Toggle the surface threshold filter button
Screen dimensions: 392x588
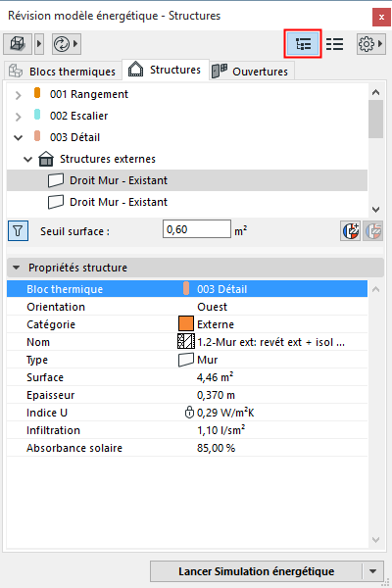pos(18,230)
